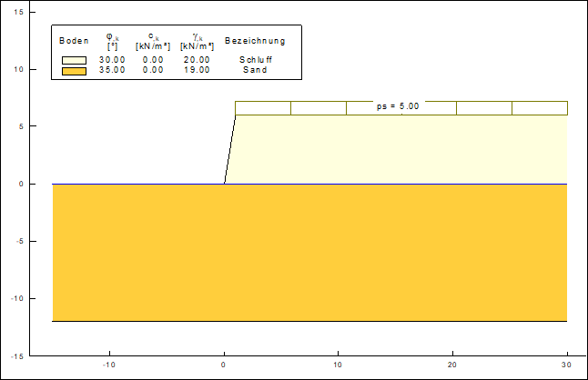Click the unit weight value 19.00
Viewport: 588px width, 380px height.
coord(196,70)
